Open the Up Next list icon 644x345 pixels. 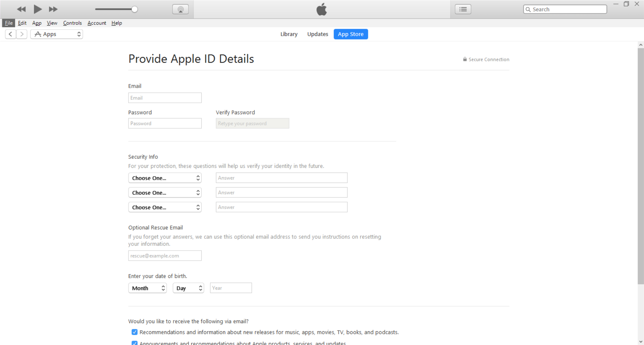click(x=463, y=9)
